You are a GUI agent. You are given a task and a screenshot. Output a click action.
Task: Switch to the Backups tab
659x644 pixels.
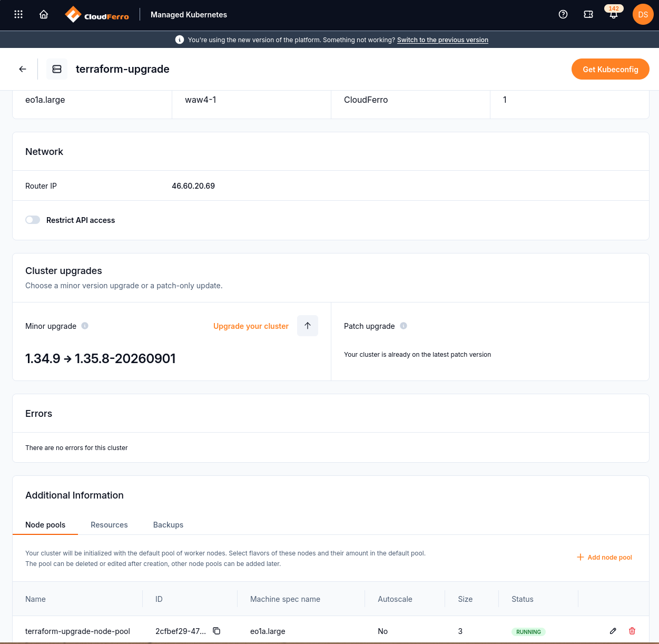[168, 525]
